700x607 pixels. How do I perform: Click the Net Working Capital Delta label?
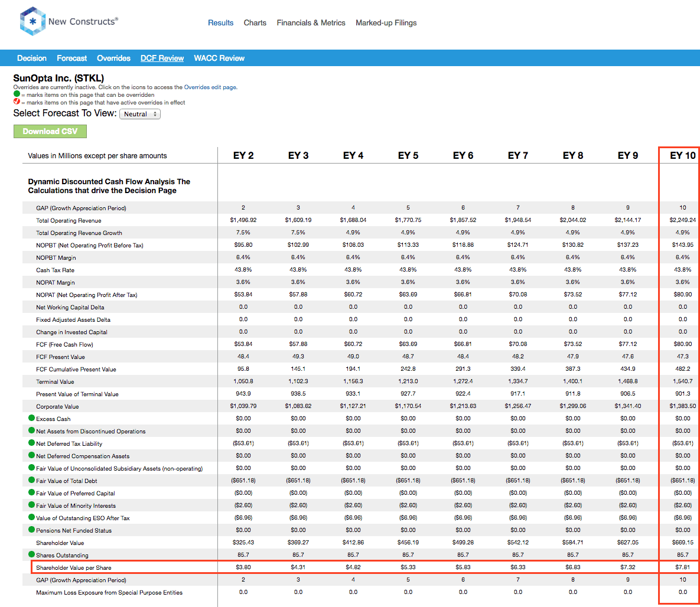point(70,307)
